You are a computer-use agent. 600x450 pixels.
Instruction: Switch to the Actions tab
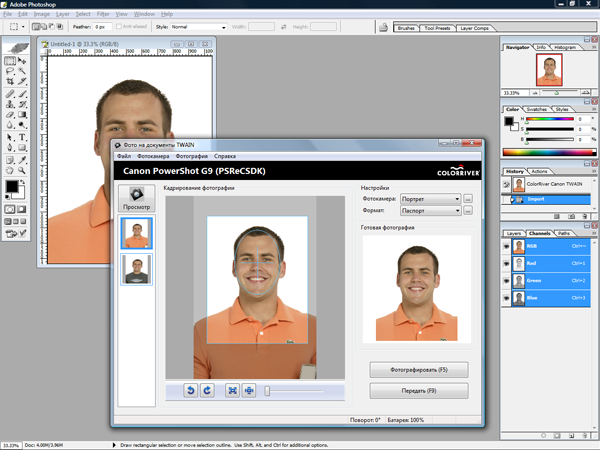(540, 171)
